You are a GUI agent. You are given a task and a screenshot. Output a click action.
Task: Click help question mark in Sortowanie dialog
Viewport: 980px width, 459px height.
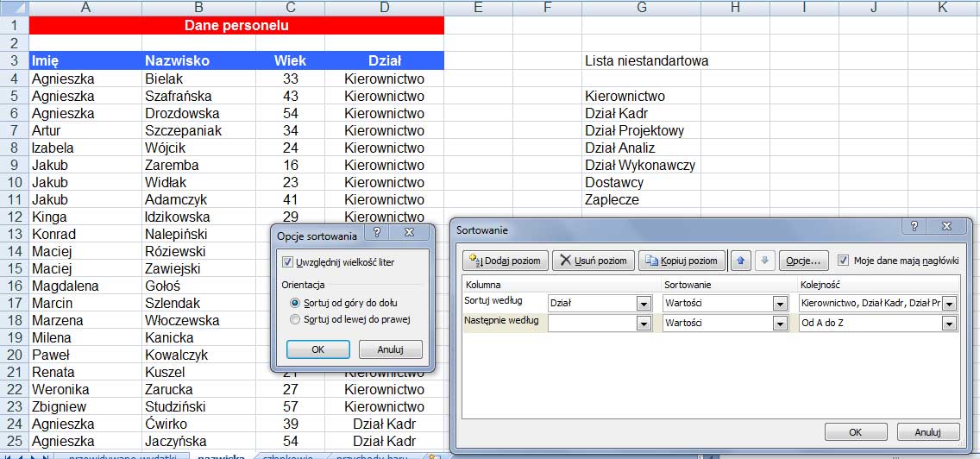[915, 227]
